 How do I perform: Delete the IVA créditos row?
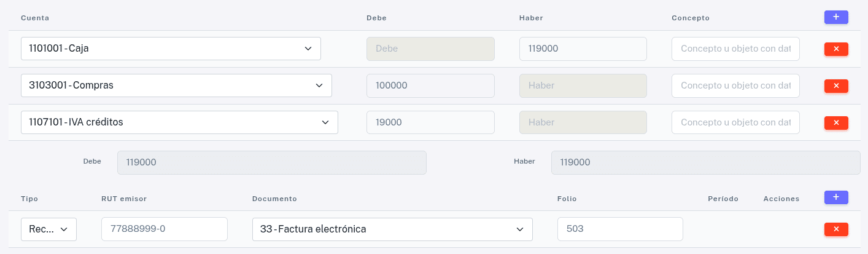pyautogui.click(x=835, y=122)
